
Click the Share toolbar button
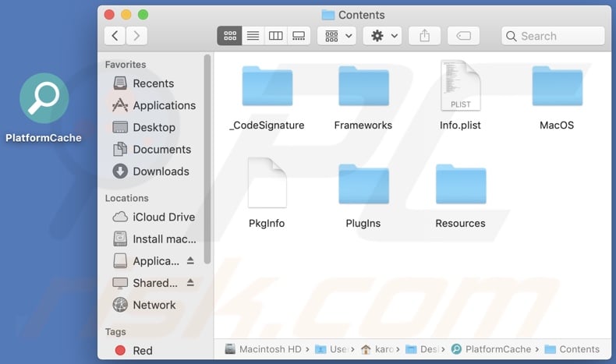pyautogui.click(x=424, y=36)
